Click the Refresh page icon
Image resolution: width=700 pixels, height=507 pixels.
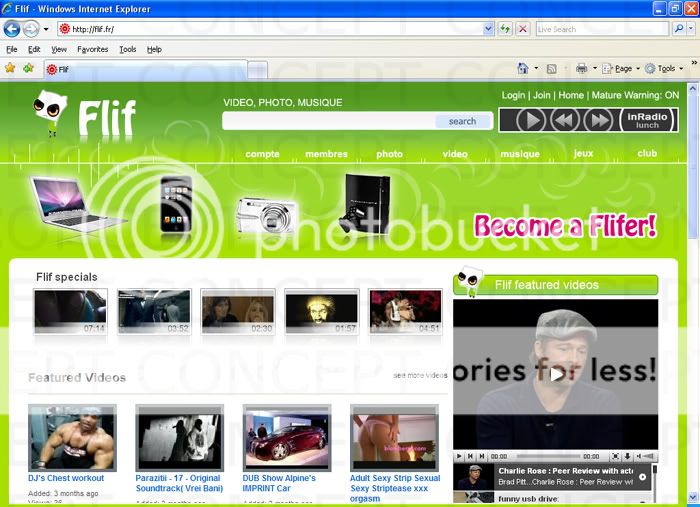coord(505,29)
